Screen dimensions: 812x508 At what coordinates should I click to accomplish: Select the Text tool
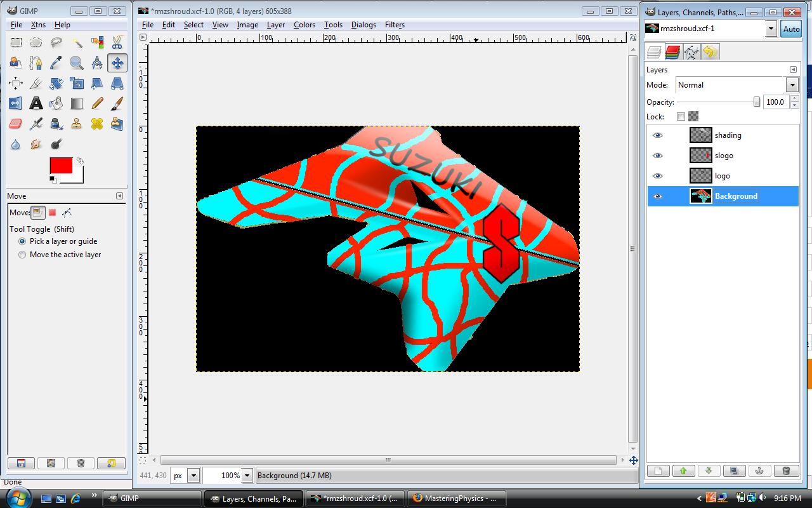pyautogui.click(x=36, y=104)
